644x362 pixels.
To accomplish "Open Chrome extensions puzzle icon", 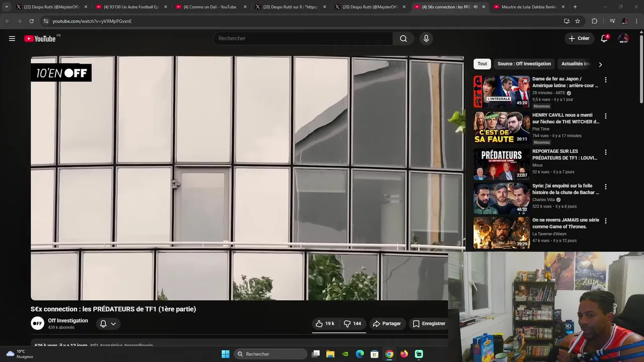I will coord(595,21).
